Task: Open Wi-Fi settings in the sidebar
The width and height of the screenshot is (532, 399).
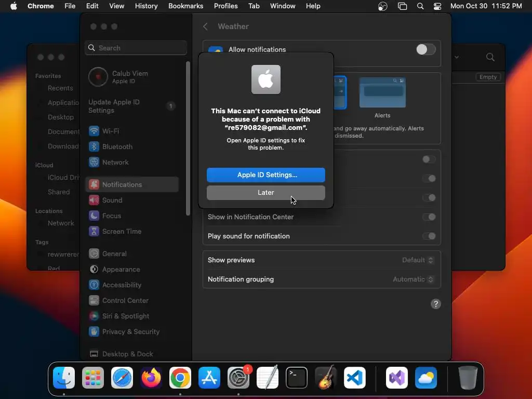Action: tap(131, 131)
